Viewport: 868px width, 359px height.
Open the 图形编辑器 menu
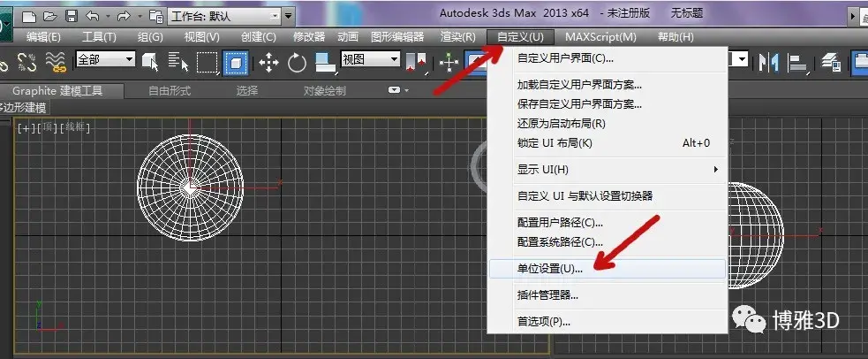point(397,37)
